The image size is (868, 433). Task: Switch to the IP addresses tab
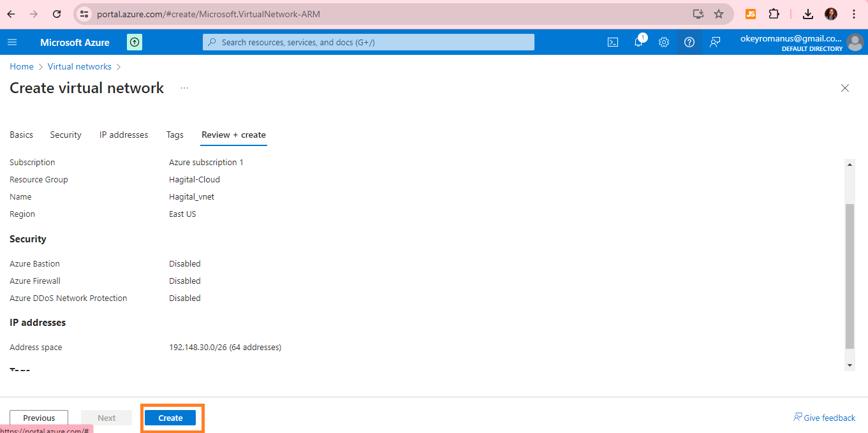124,135
